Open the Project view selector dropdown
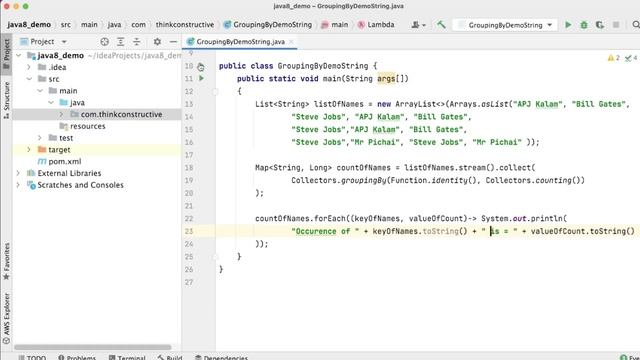 pos(44,42)
